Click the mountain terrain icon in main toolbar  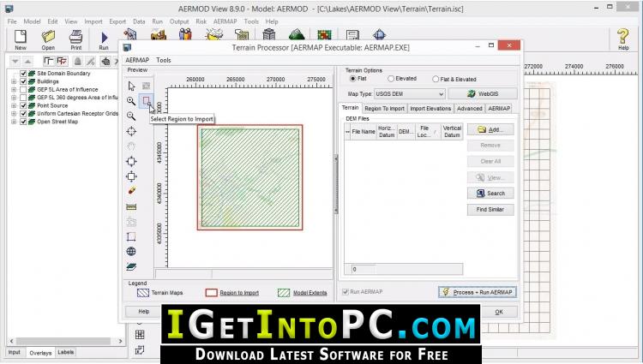(x=297, y=34)
